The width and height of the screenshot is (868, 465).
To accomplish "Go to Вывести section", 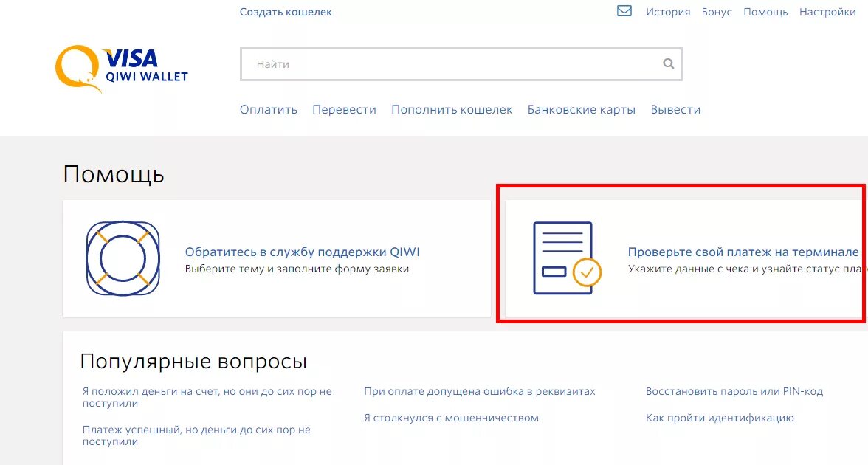I will click(x=675, y=109).
